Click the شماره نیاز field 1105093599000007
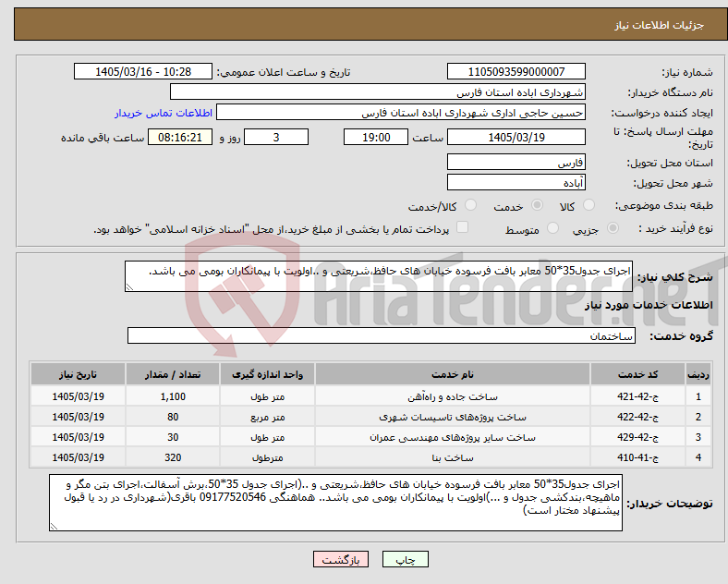Viewport: 728px width, 584px height. tap(516, 71)
